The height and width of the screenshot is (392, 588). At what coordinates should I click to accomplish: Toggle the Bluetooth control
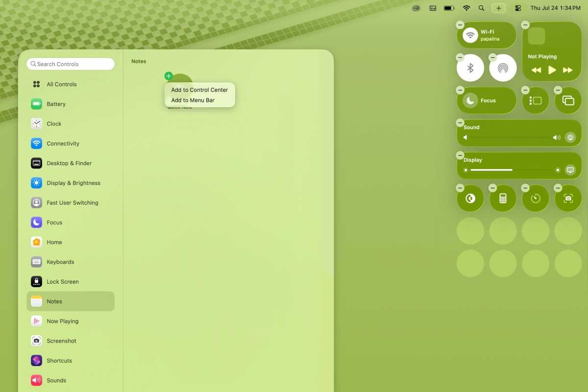pyautogui.click(x=470, y=68)
